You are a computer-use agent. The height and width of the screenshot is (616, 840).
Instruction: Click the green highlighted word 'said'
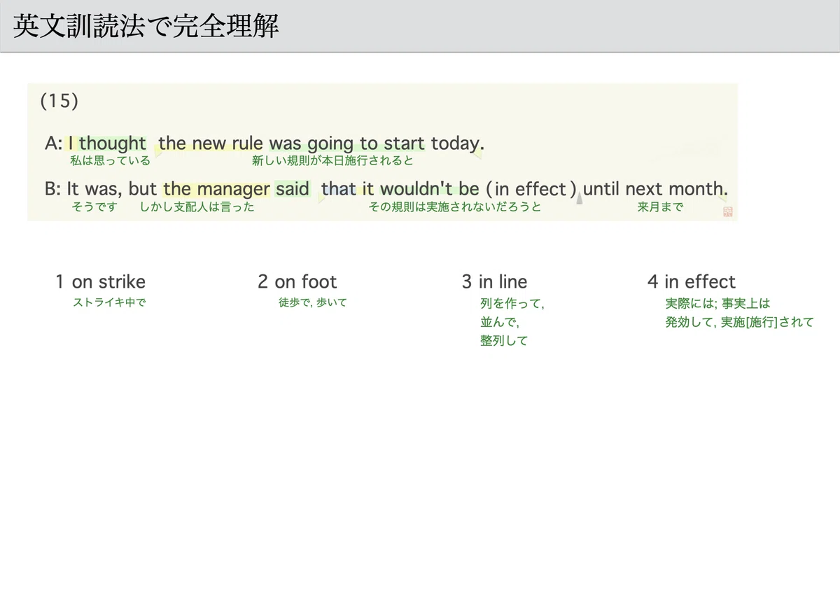(x=293, y=189)
